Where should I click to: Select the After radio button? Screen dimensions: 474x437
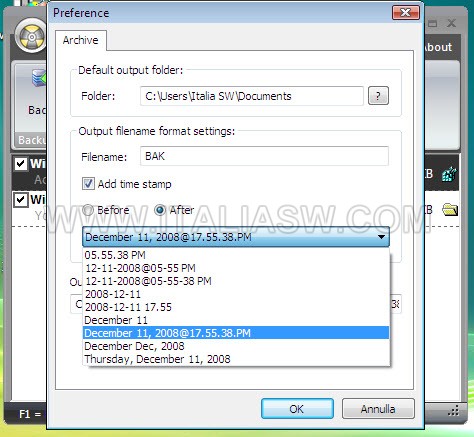tap(160, 210)
